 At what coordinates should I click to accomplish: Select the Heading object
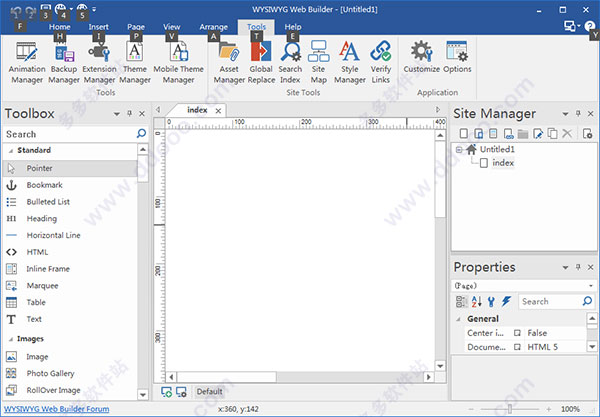70,219
